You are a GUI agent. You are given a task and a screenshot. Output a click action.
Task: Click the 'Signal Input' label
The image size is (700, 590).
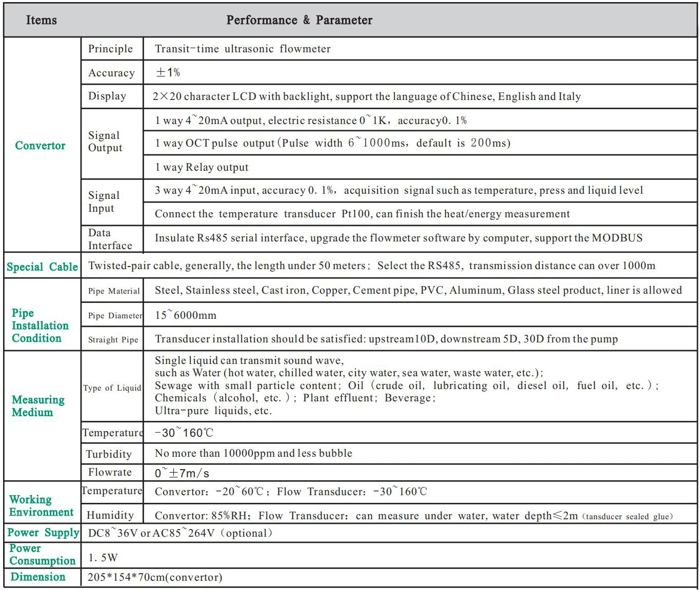point(104,201)
